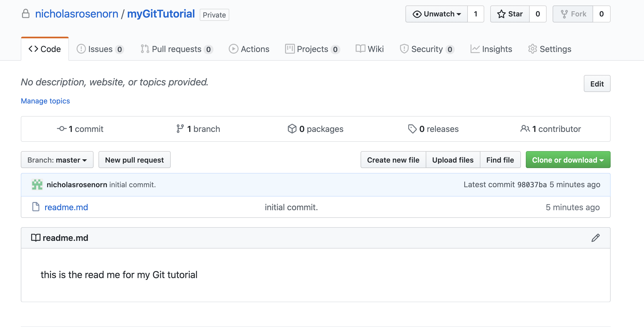Click the branch icon beside 1 branch
644x329 pixels.
(180, 129)
